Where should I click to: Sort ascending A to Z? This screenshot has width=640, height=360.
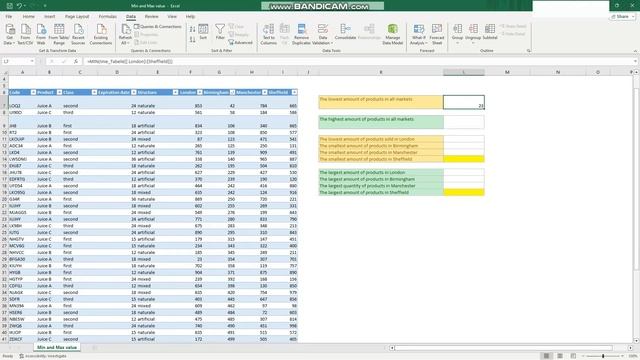(x=192, y=29)
